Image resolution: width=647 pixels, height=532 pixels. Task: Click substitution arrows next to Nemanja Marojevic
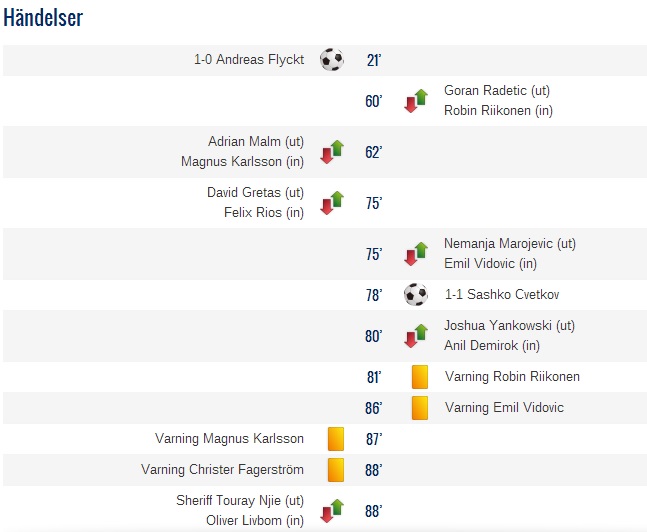pyautogui.click(x=416, y=254)
